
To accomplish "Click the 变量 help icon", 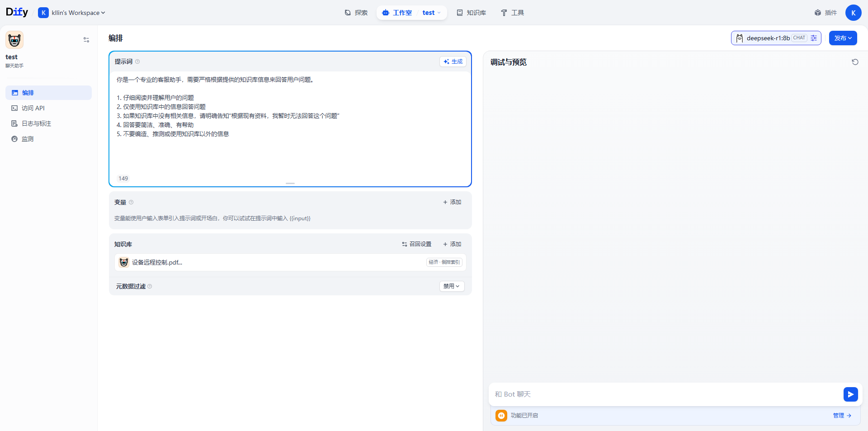I will (x=131, y=202).
